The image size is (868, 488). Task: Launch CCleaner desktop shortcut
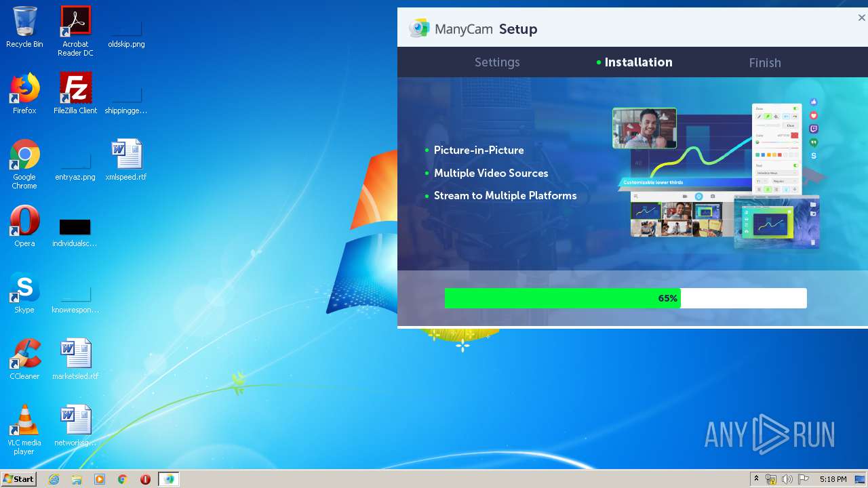(24, 360)
